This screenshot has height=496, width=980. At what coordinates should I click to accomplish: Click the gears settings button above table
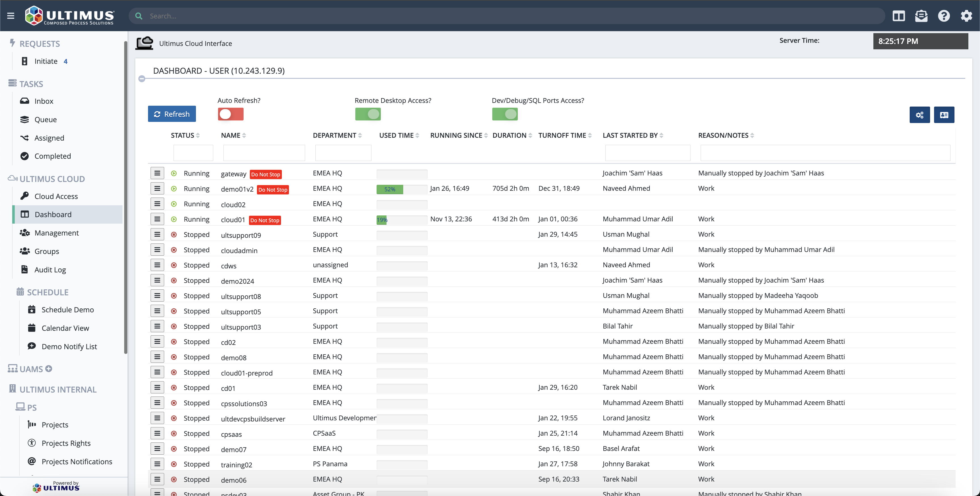920,115
